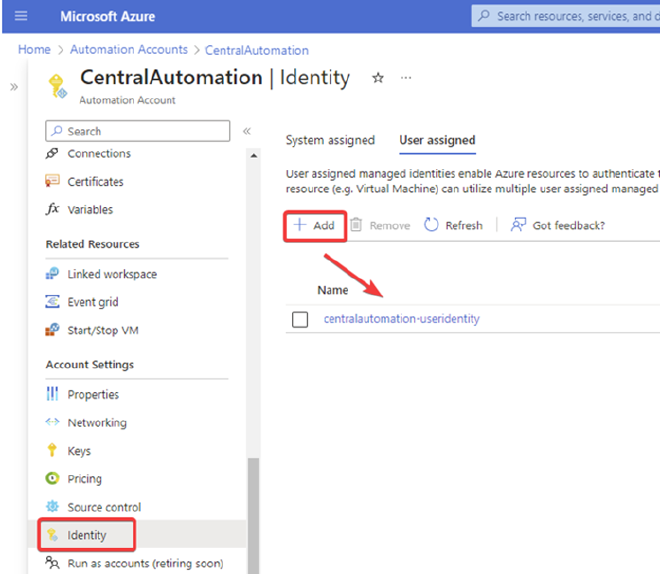Image resolution: width=660 pixels, height=574 pixels.
Task: Select Identity in Account Settings
Action: (87, 535)
